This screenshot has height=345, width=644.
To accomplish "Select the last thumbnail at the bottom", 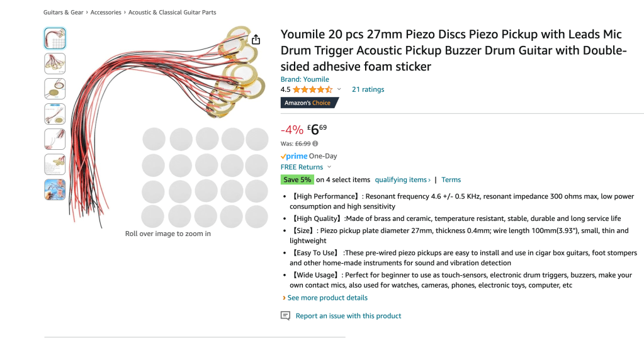I will 55,189.
